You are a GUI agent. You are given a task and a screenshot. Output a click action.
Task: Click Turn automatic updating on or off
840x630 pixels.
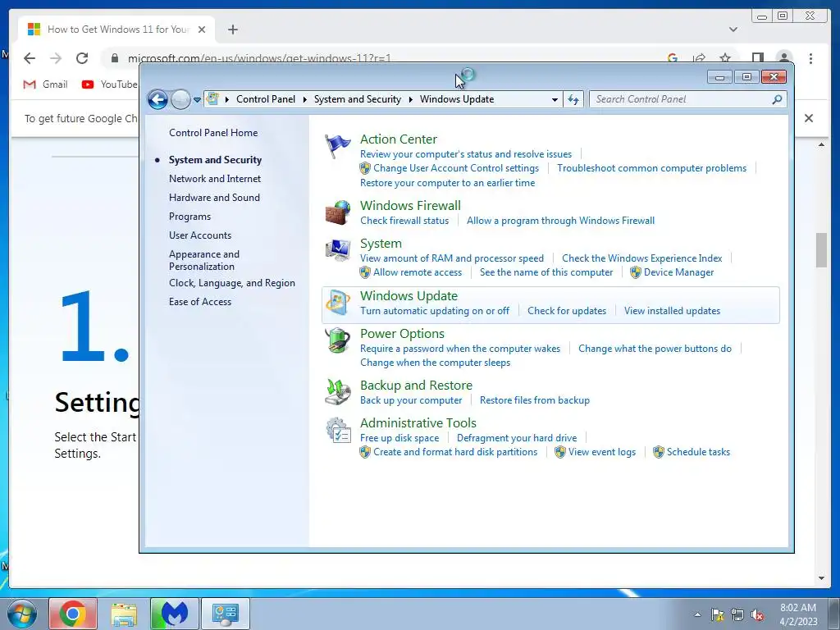click(435, 311)
